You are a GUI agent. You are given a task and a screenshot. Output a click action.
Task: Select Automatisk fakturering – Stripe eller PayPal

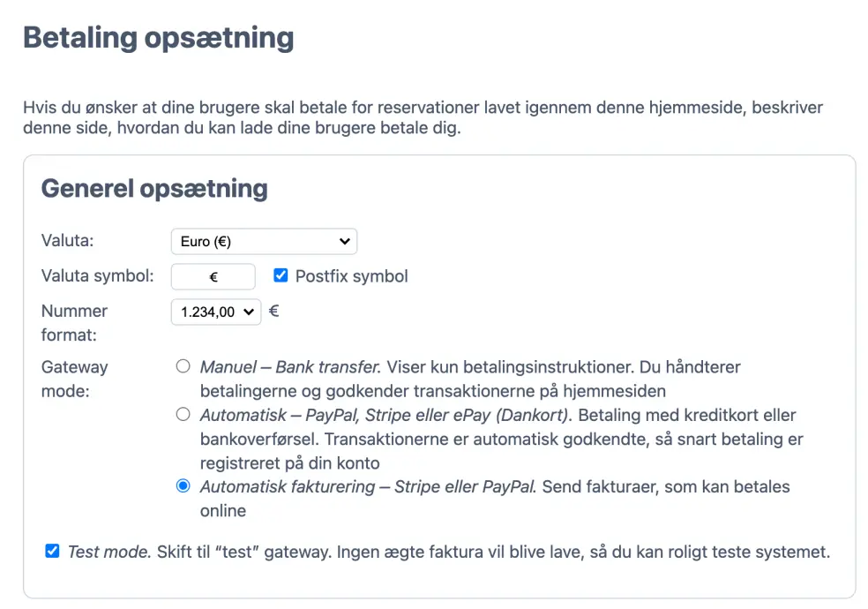pos(183,486)
